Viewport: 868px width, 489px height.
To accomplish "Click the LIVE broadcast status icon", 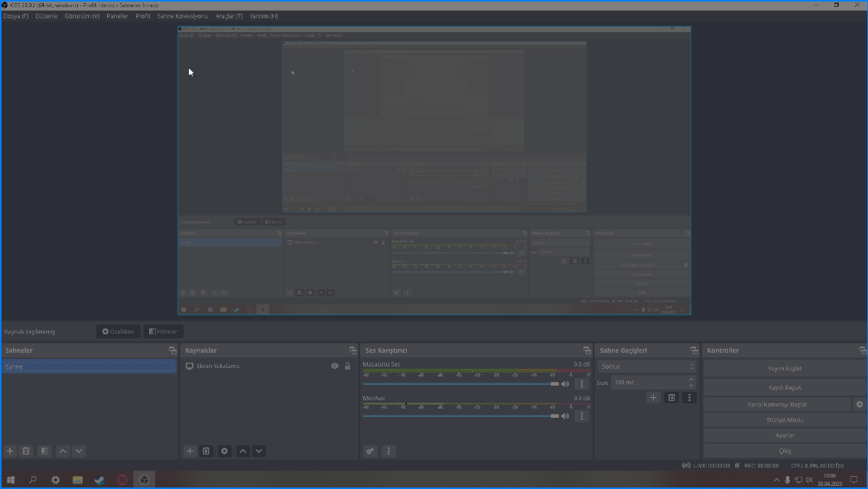I will point(687,466).
